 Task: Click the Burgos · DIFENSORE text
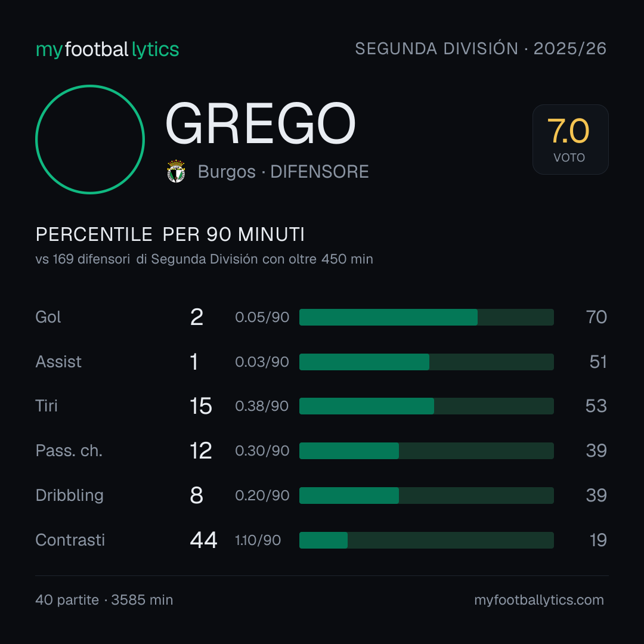coord(283,172)
